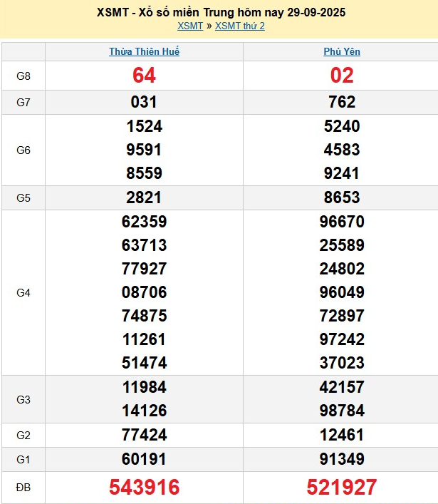This screenshot has height=504, width=438.
Task: Open the Phú Yên province link
Action: point(342,52)
